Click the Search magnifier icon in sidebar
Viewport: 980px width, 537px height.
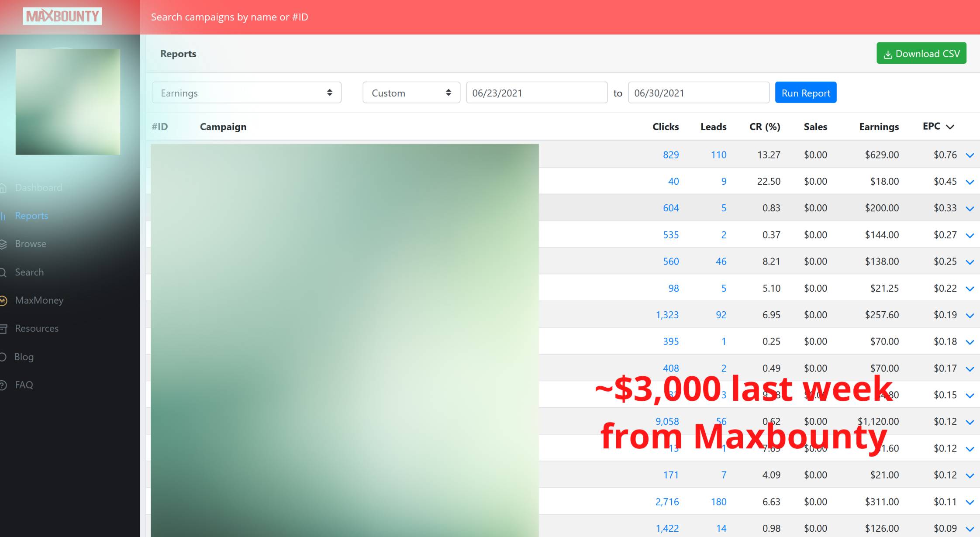pyautogui.click(x=3, y=272)
